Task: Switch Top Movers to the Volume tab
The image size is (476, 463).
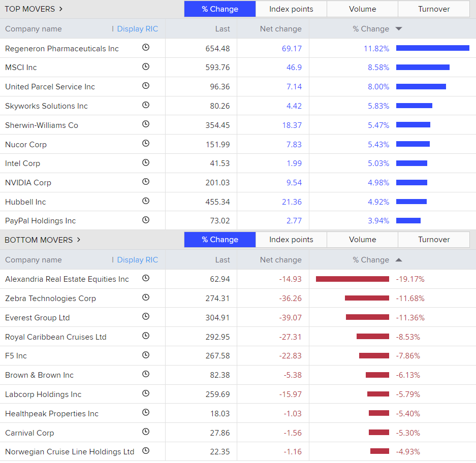Action: pos(362,9)
